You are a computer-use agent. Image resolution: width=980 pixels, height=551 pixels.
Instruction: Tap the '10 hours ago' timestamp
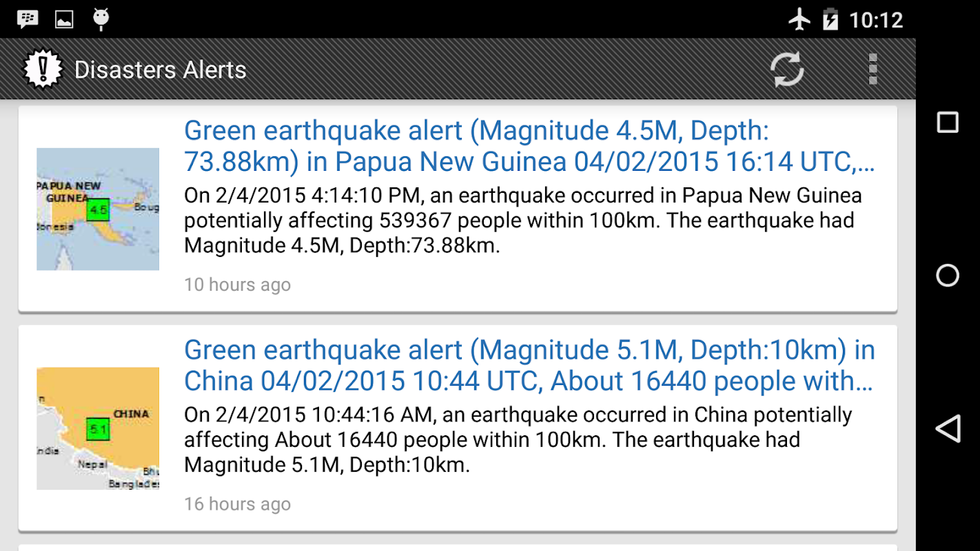click(237, 284)
